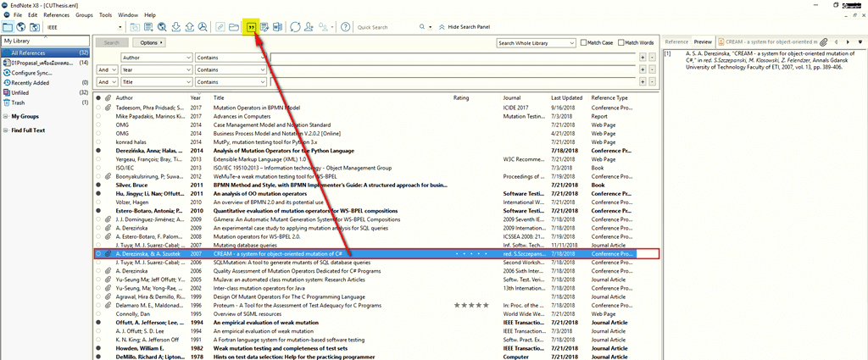The height and width of the screenshot is (360, 868).
Task: Click the greyed Search button
Action: (x=112, y=42)
